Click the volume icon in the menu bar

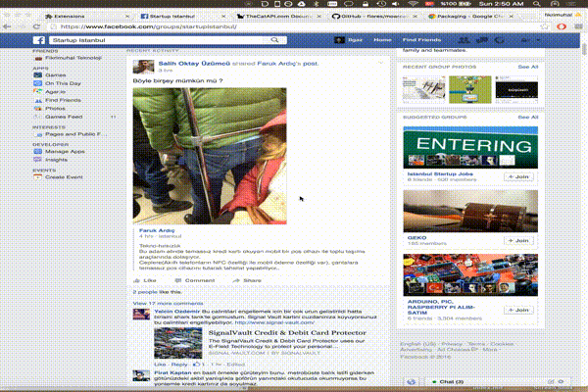(396, 4)
